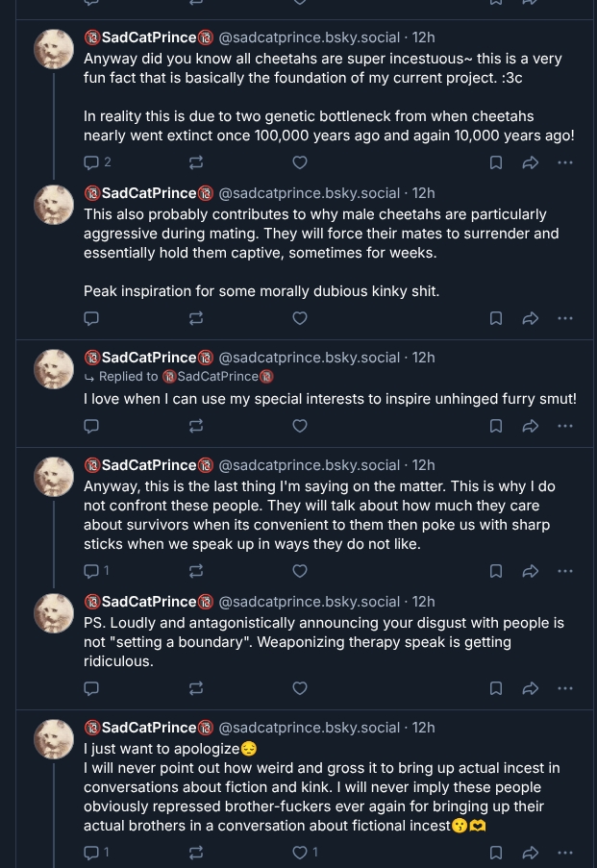Open @sadcatprince.bsky.social handle on apology post
The height and width of the screenshot is (868, 597).
tap(310, 728)
